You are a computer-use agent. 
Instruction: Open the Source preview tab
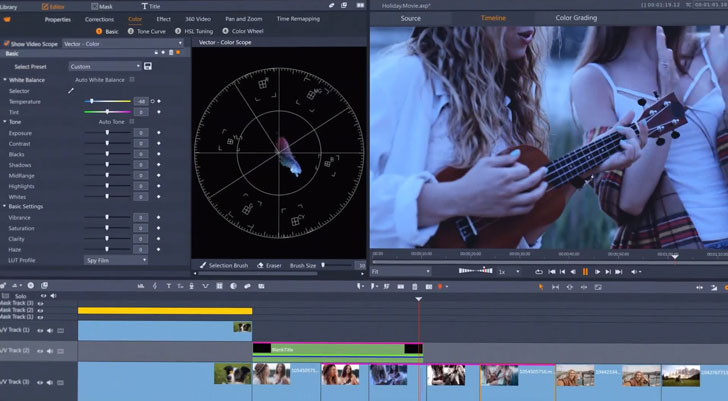click(x=410, y=18)
